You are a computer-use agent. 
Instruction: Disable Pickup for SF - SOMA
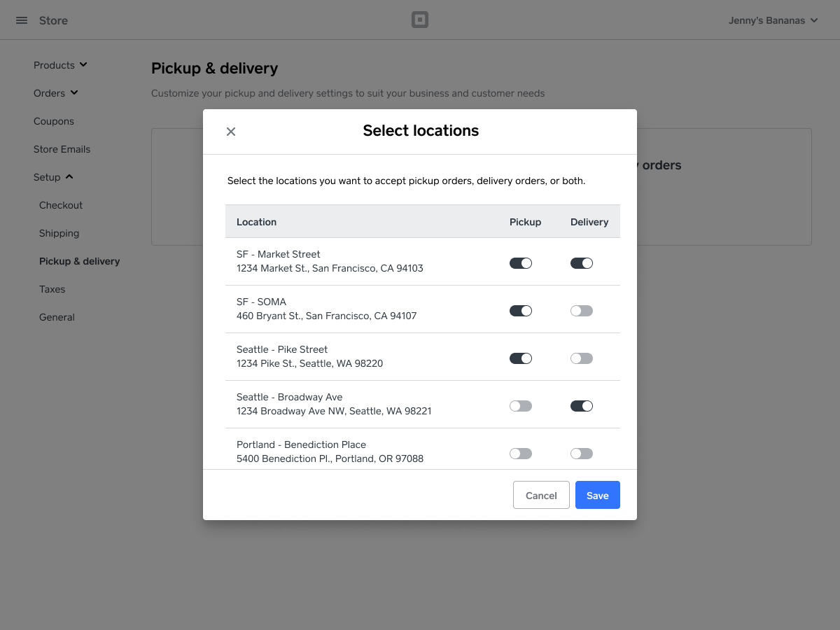pos(521,311)
